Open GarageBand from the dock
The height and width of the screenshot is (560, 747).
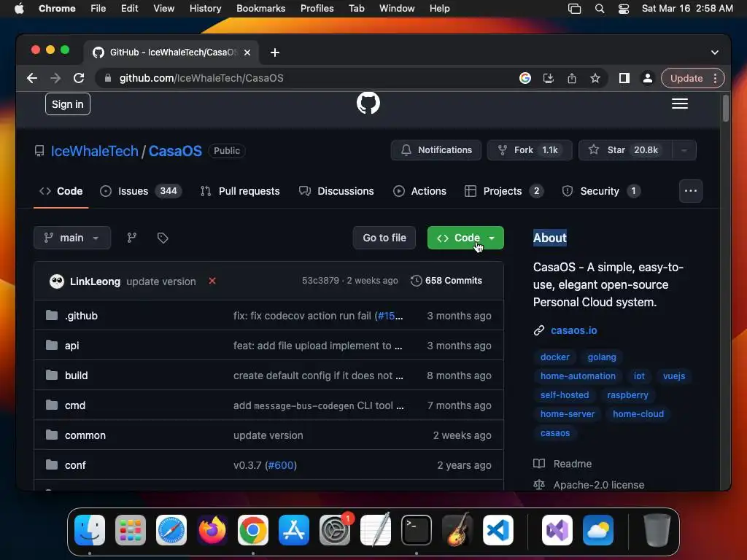point(457,530)
